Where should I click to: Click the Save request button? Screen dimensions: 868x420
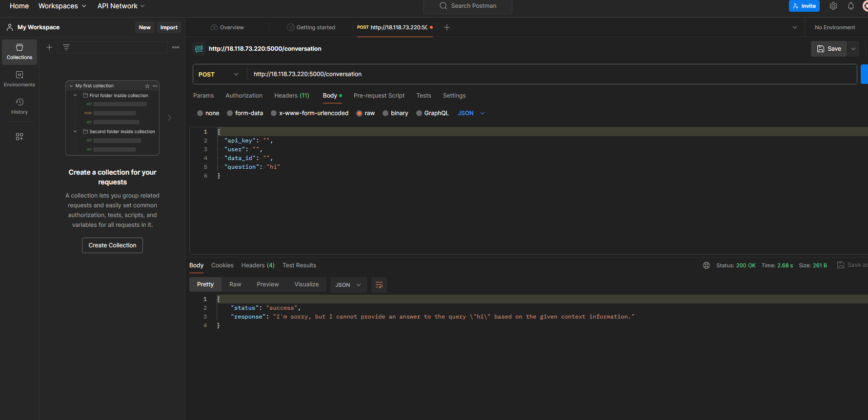coord(829,49)
